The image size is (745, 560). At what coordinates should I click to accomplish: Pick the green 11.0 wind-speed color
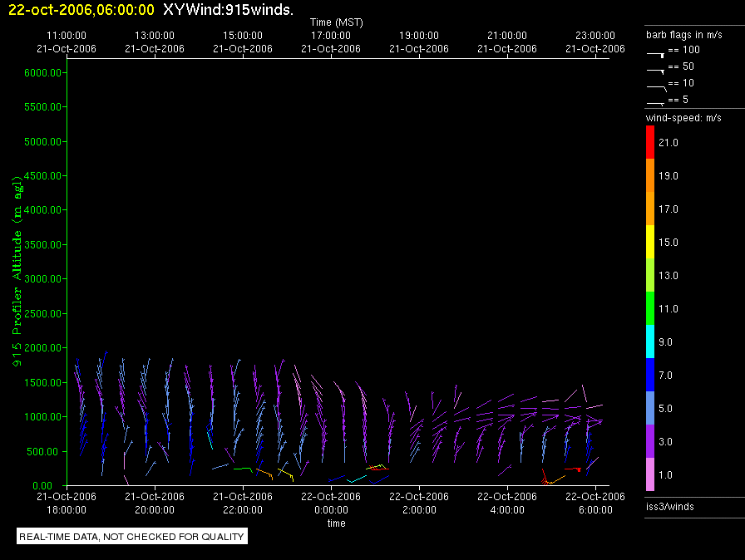click(650, 309)
